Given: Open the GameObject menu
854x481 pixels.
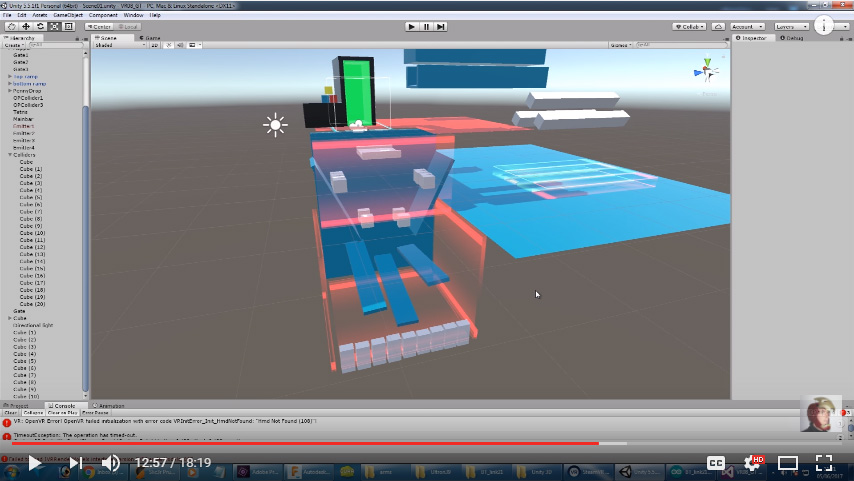Looking at the screenshot, I should [x=67, y=15].
